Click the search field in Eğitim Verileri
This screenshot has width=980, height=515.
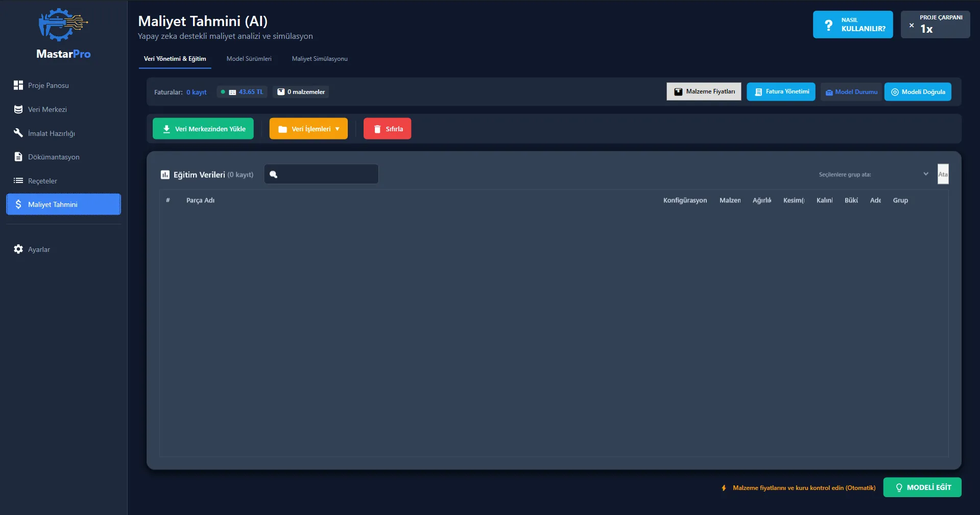coord(327,174)
